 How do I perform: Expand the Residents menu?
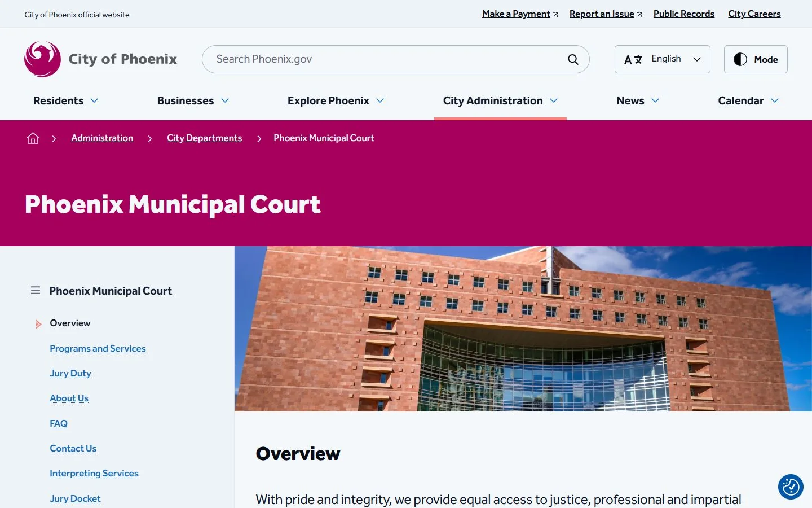coord(66,100)
